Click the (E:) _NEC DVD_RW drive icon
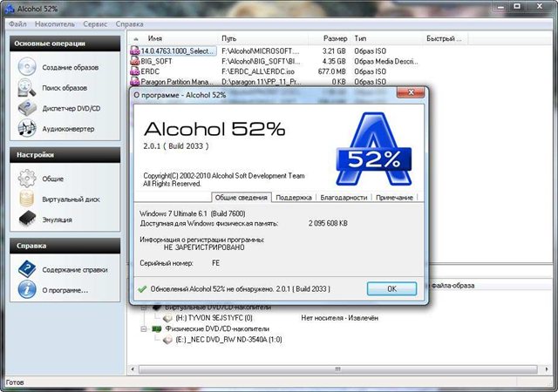Viewport: 558px width, 392px height. tap(167, 340)
